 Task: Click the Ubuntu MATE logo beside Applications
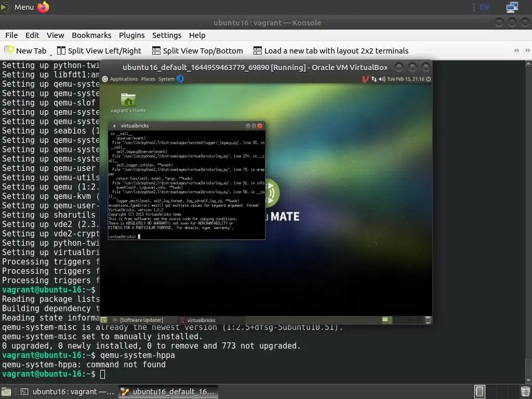coord(105,79)
